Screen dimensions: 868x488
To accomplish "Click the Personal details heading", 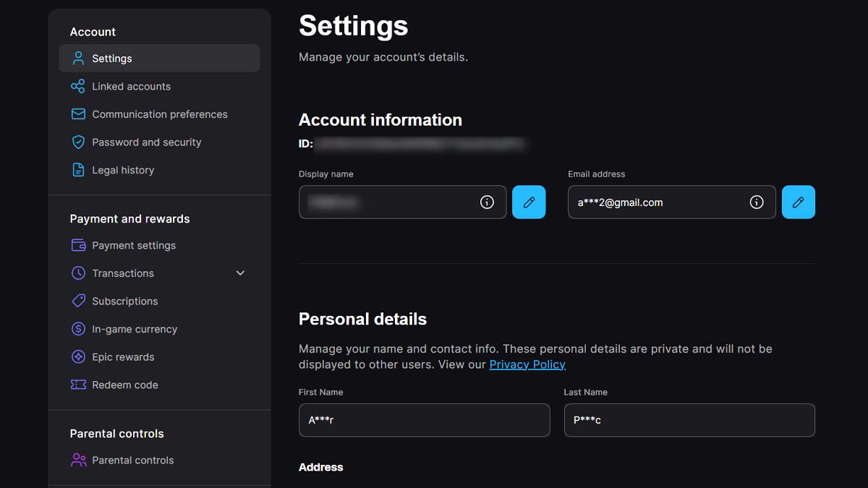I will 362,319.
